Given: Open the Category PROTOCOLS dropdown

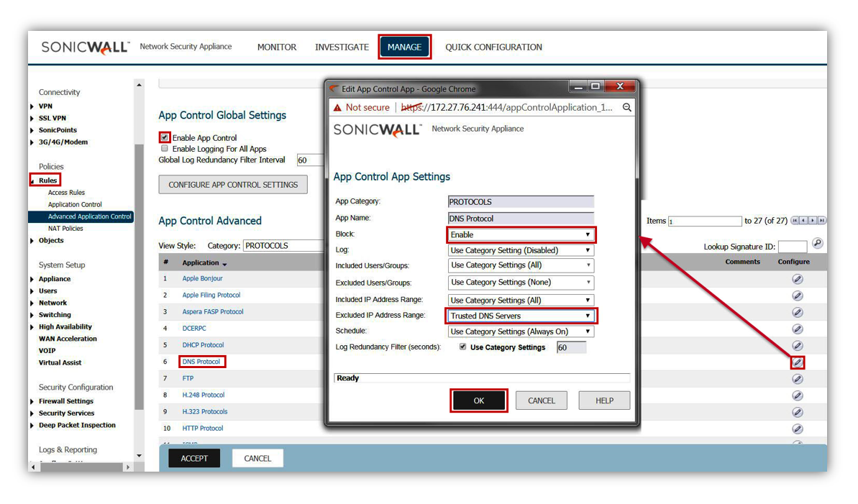Looking at the screenshot, I should click(x=283, y=246).
